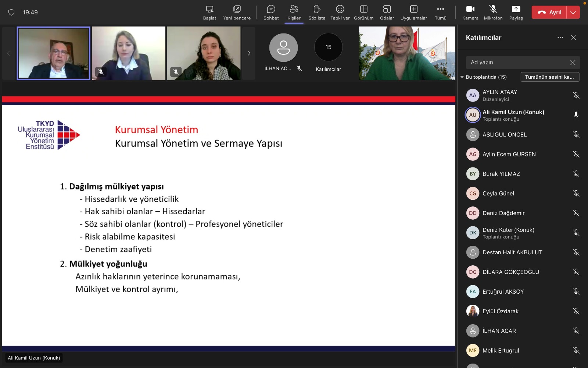Toggle the Kamera on or off
The width and height of the screenshot is (588, 368).
(470, 12)
